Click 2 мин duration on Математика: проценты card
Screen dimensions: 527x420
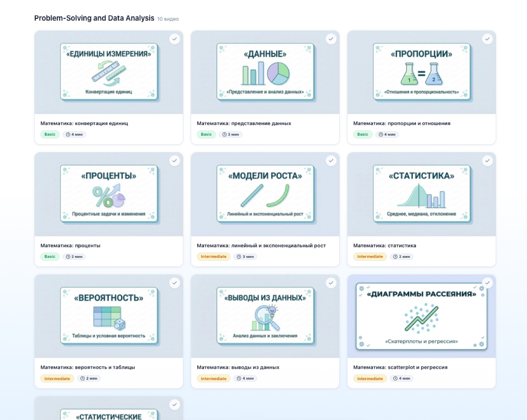(x=74, y=257)
